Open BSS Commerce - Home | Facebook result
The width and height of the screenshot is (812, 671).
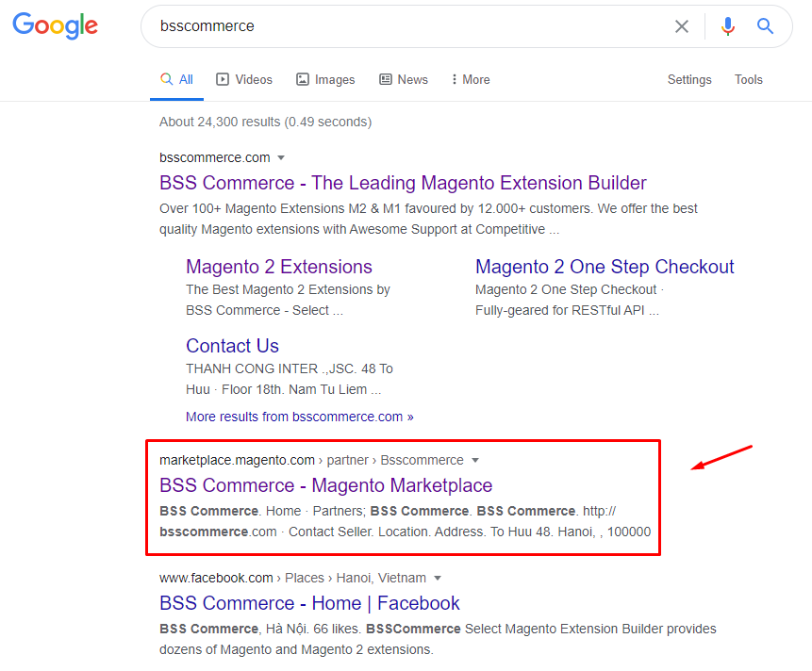309,603
